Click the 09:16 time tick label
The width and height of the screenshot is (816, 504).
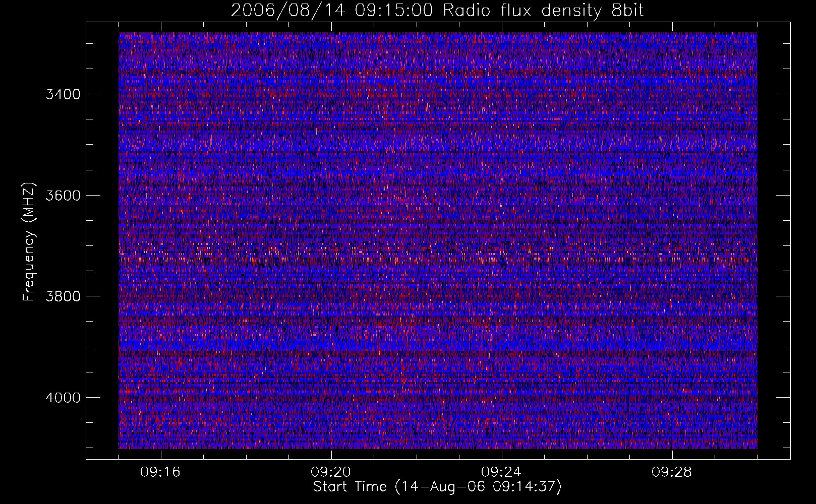coord(160,472)
